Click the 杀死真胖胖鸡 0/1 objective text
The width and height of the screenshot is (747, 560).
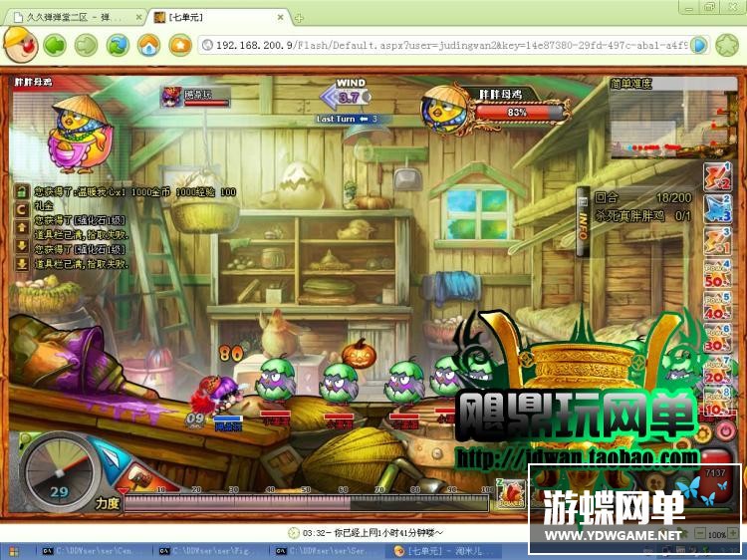[x=642, y=216]
